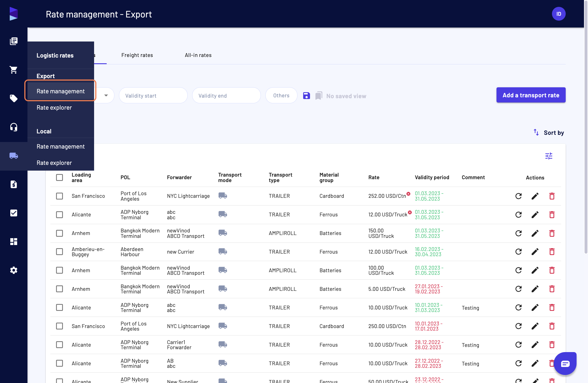This screenshot has width=588, height=383.
Task: Open the price tag sidebar icon
Action: pyautogui.click(x=14, y=98)
